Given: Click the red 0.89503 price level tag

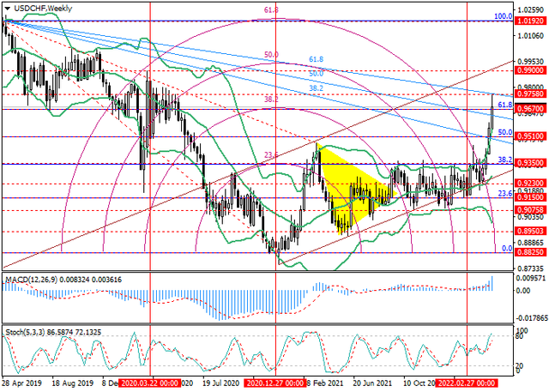Looking at the screenshot, I should click(530, 231).
